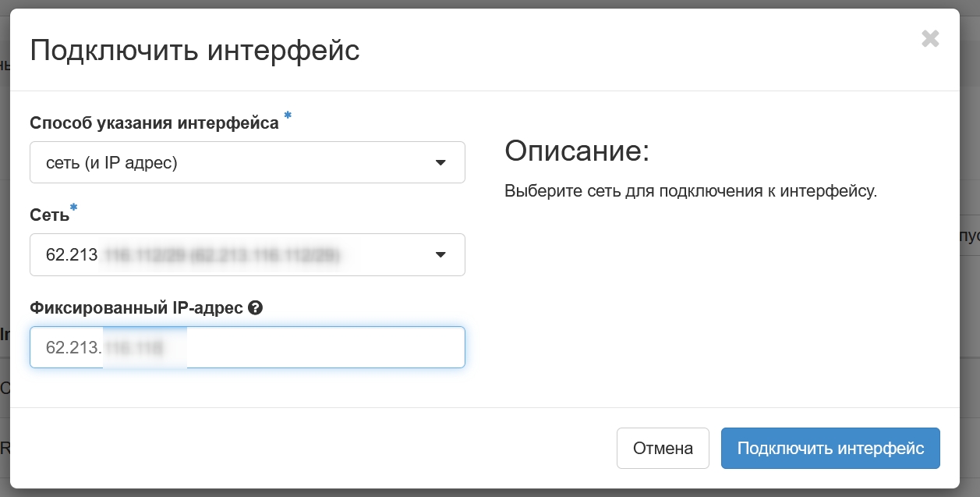Close the Подключить интерфейс dialog with X
This screenshot has width=980, height=497.
[x=930, y=39]
